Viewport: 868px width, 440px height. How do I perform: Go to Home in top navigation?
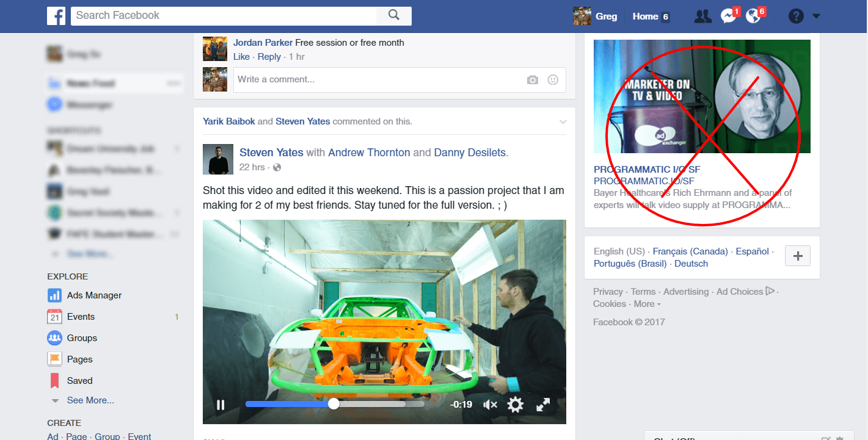pyautogui.click(x=645, y=16)
